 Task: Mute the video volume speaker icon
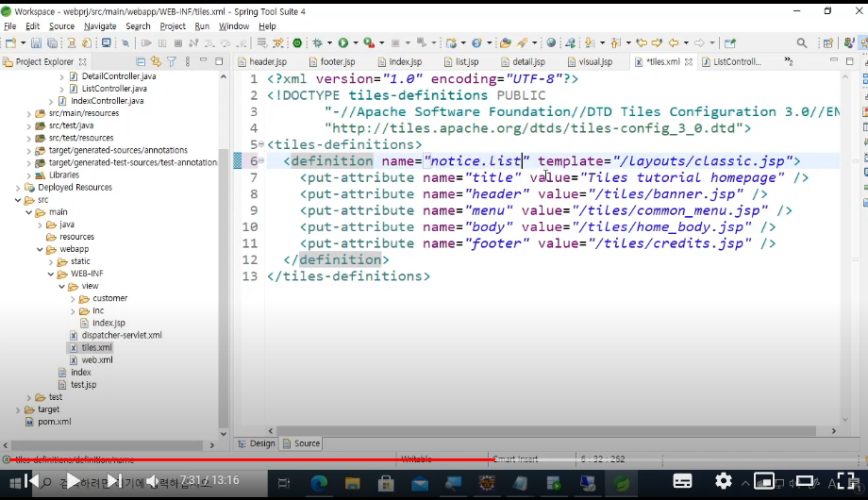coord(152,481)
